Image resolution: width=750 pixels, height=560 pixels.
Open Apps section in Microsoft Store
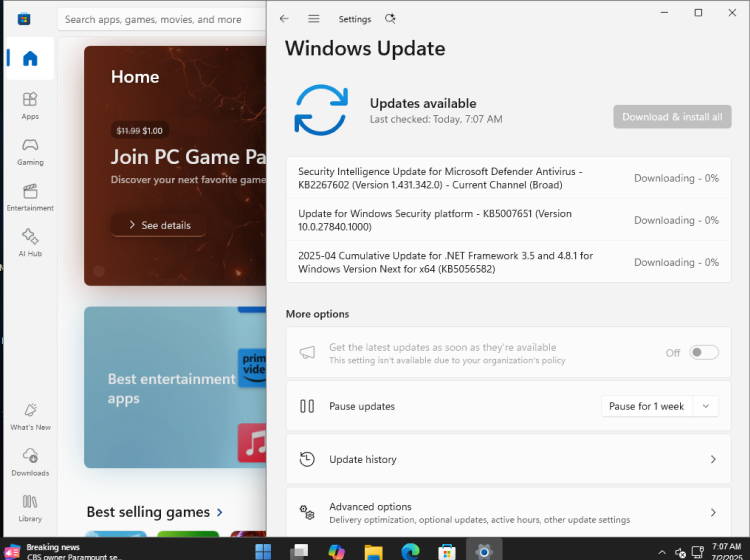30,106
